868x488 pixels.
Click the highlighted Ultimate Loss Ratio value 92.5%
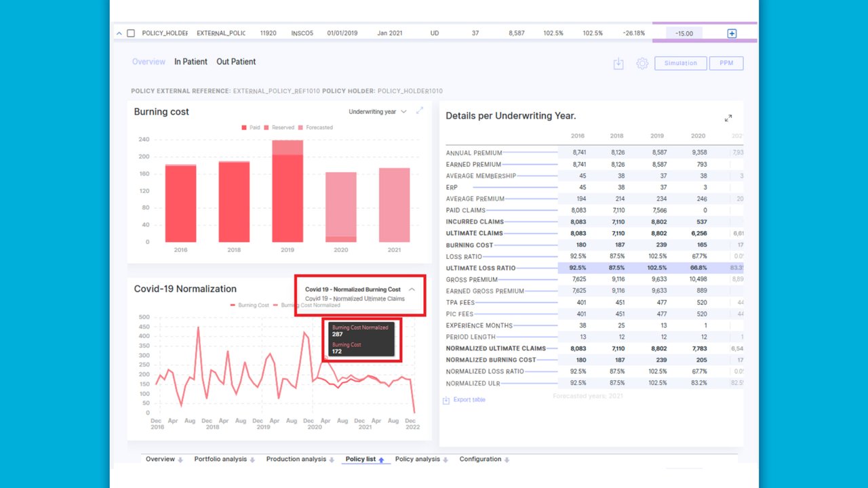pyautogui.click(x=578, y=267)
